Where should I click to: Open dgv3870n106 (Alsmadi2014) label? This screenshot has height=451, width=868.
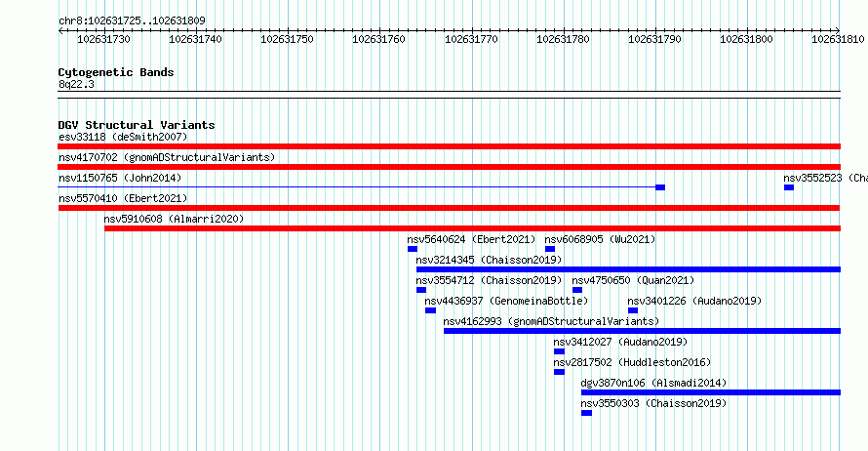click(x=653, y=383)
